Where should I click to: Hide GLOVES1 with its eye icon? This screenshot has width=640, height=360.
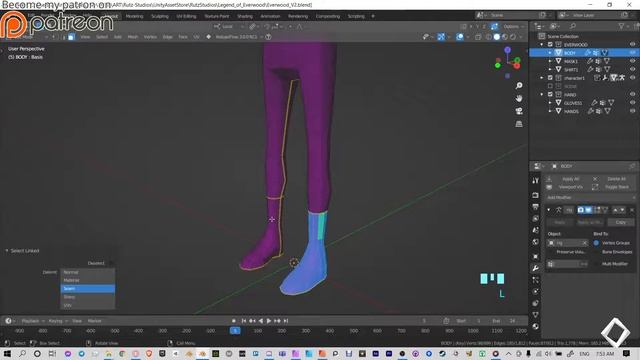pyautogui.click(x=632, y=103)
